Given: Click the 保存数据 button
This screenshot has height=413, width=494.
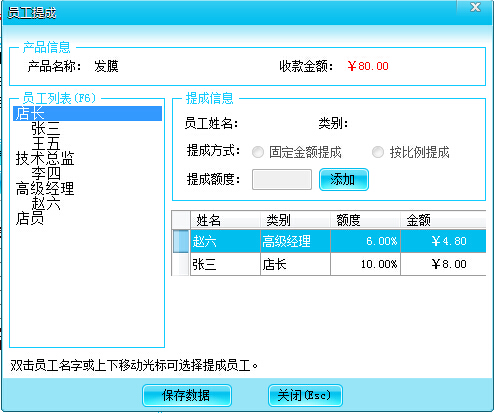Looking at the screenshot, I should click(187, 395).
